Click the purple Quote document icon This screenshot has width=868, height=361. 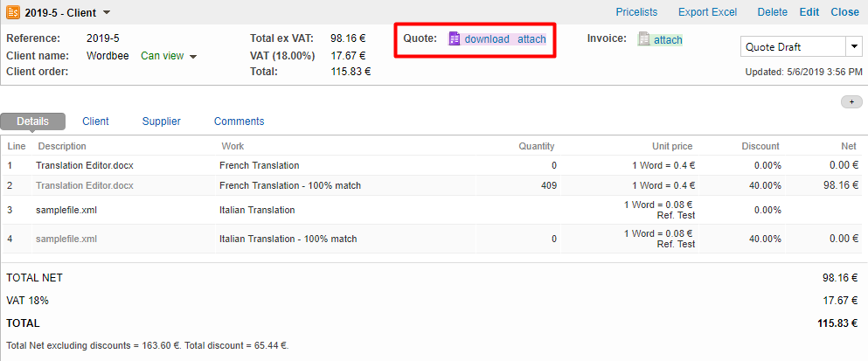(x=454, y=39)
